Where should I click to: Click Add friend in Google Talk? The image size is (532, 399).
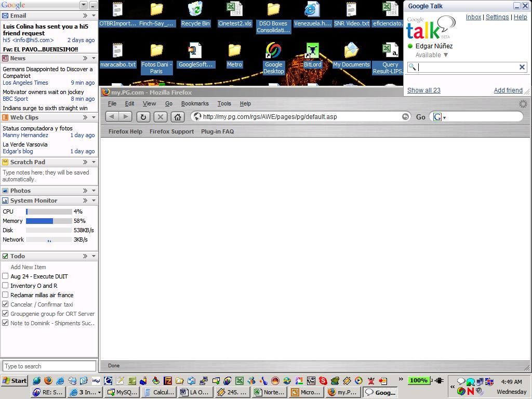(508, 90)
